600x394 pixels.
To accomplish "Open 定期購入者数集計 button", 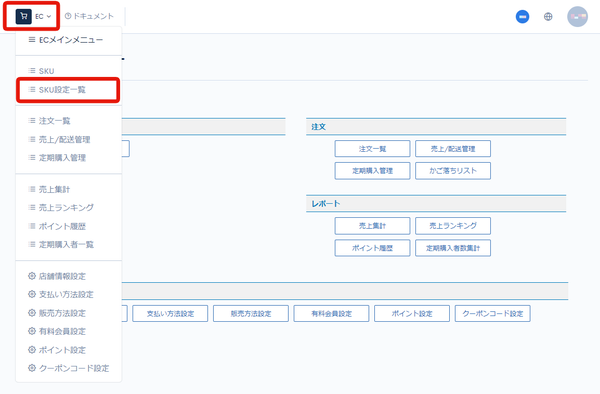I will tap(453, 248).
